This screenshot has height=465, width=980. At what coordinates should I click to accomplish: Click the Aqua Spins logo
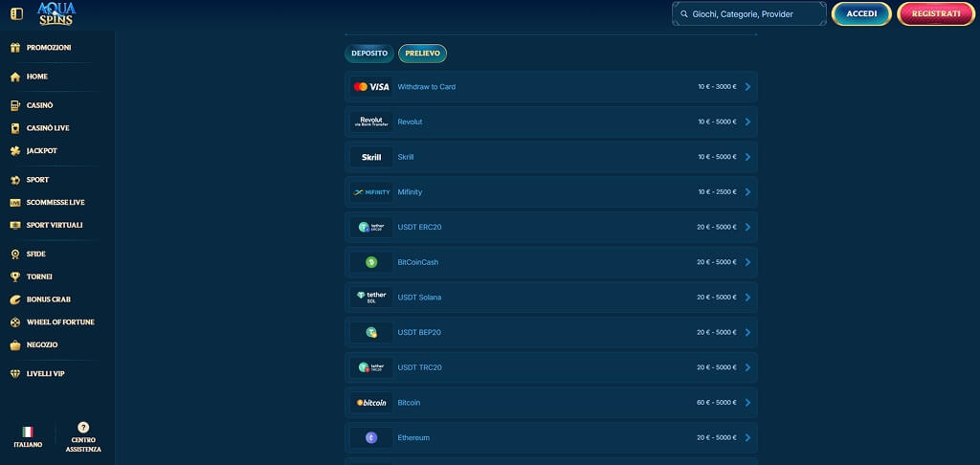point(56,13)
